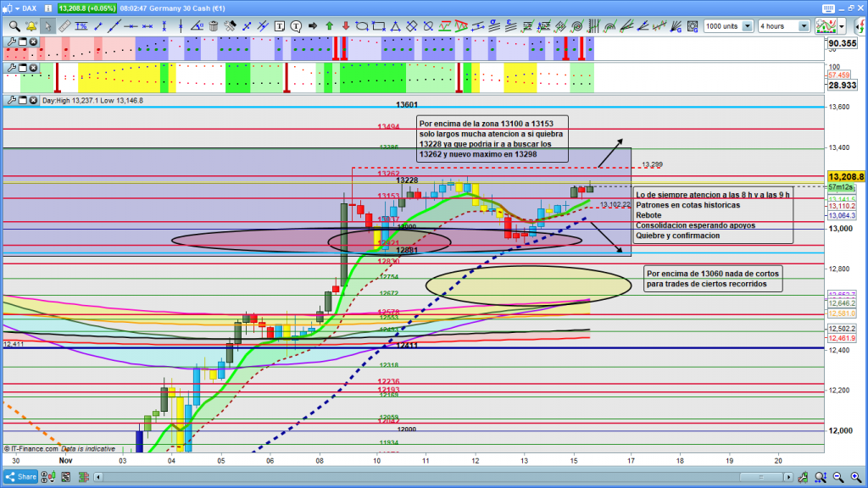The width and height of the screenshot is (868, 488).
Task: Open the chart style indicator menu arrow
Action: click(x=841, y=26)
